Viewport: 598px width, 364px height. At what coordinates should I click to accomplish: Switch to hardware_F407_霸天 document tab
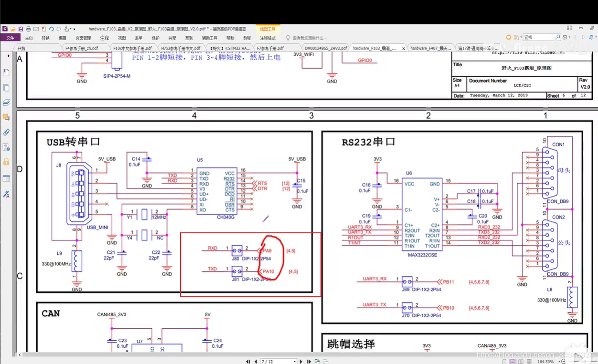431,48
